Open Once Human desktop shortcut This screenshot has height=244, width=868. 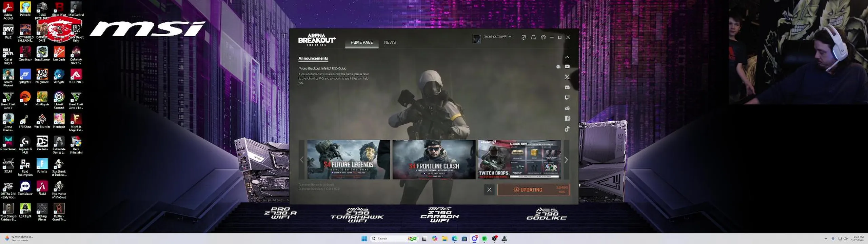pyautogui.click(x=8, y=143)
